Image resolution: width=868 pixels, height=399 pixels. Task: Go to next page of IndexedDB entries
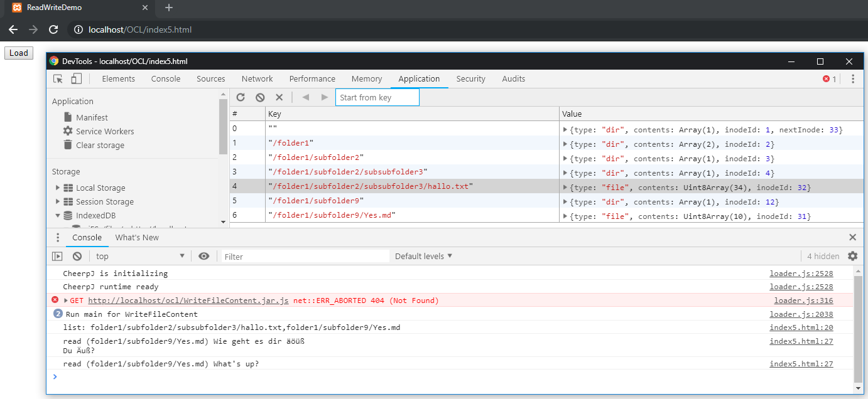pyautogui.click(x=325, y=97)
